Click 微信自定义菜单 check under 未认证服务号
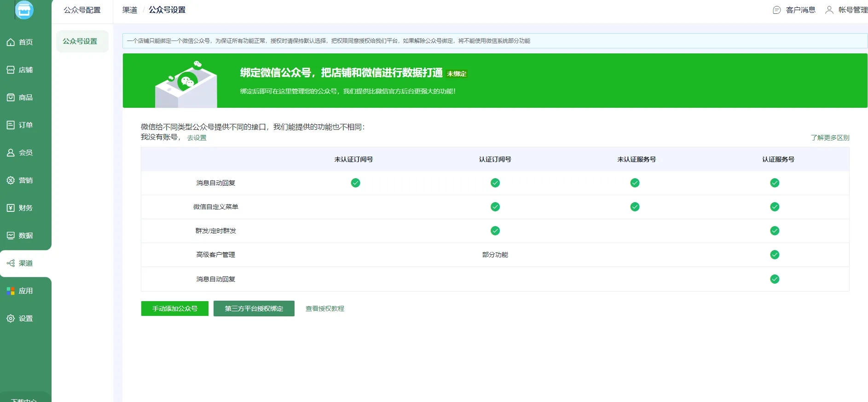Image resolution: width=868 pixels, height=402 pixels. [x=635, y=207]
